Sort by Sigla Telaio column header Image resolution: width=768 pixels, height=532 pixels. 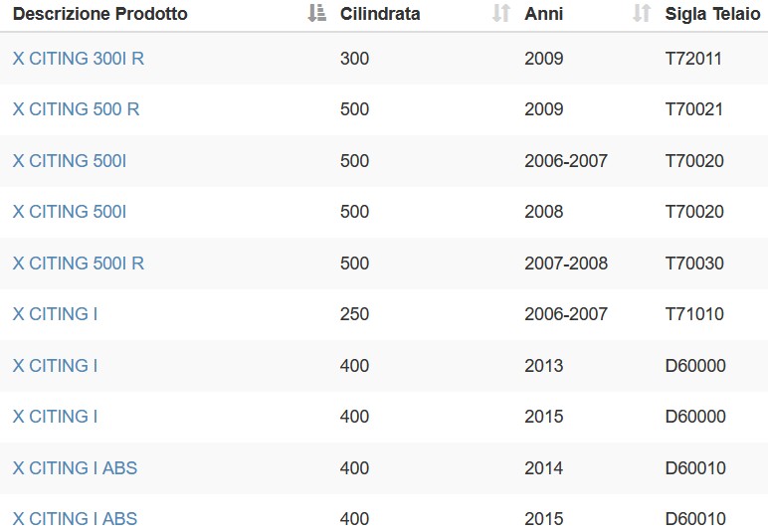tap(712, 14)
